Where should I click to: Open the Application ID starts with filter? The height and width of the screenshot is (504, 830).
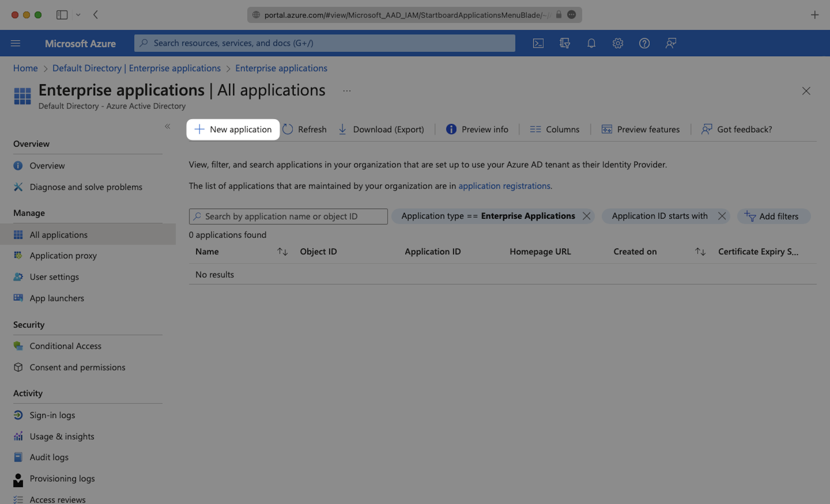pos(659,216)
